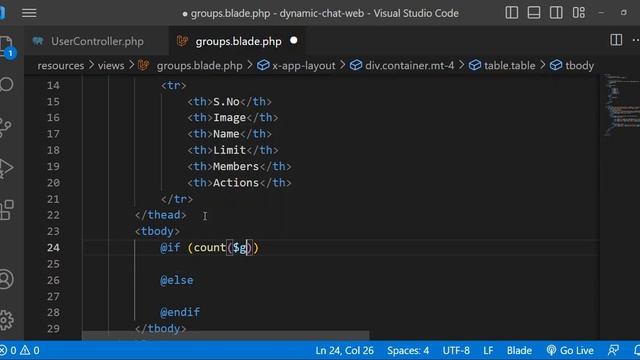The image size is (640, 360).
Task: Open the Accounts menu
Action: coord(7,280)
